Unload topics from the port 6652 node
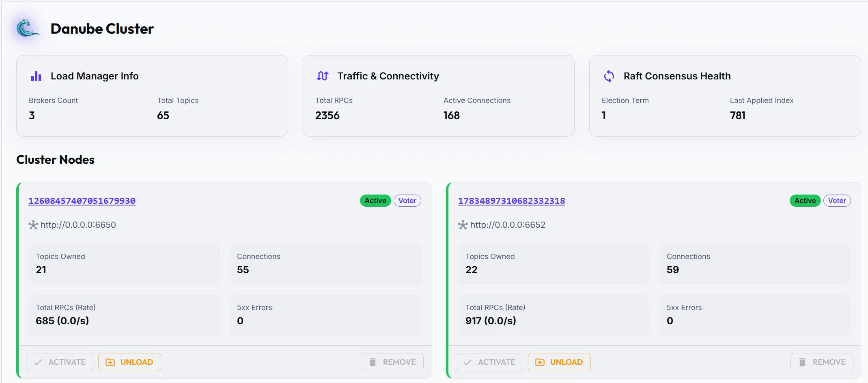 point(559,362)
